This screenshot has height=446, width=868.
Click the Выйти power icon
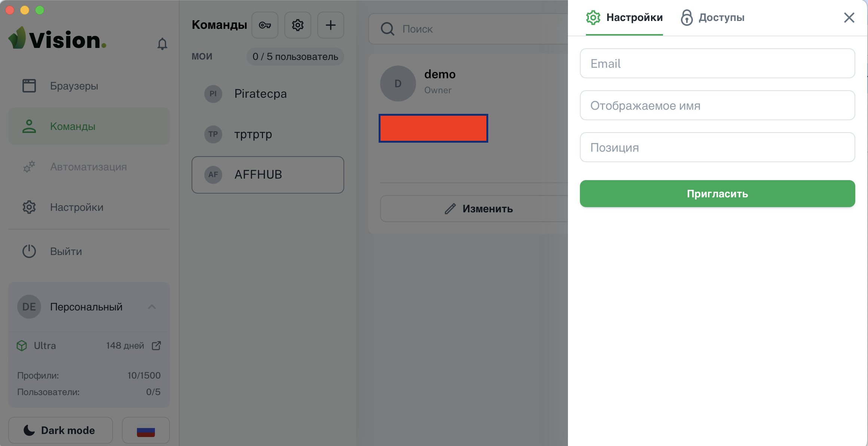[x=29, y=251]
